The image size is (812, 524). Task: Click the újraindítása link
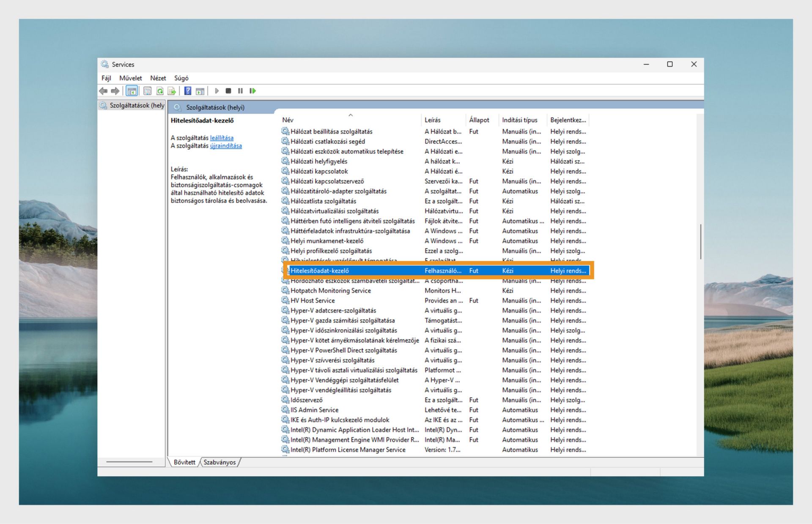[x=226, y=146]
